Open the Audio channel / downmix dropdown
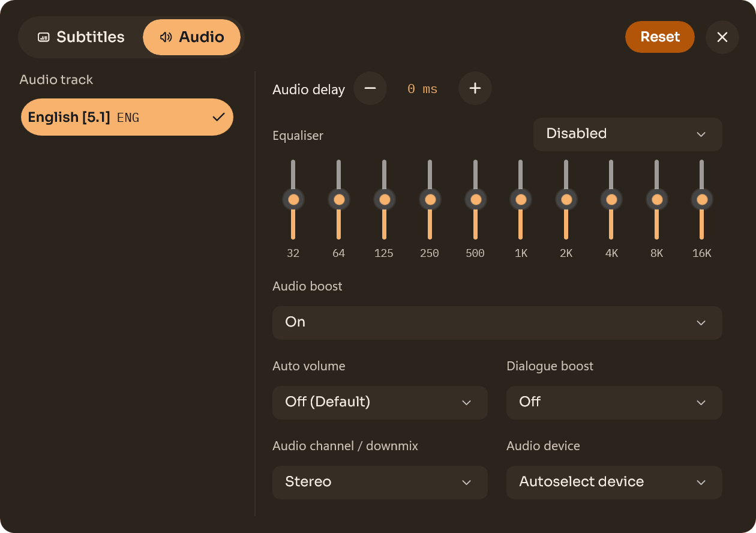The image size is (756, 533). point(380,483)
